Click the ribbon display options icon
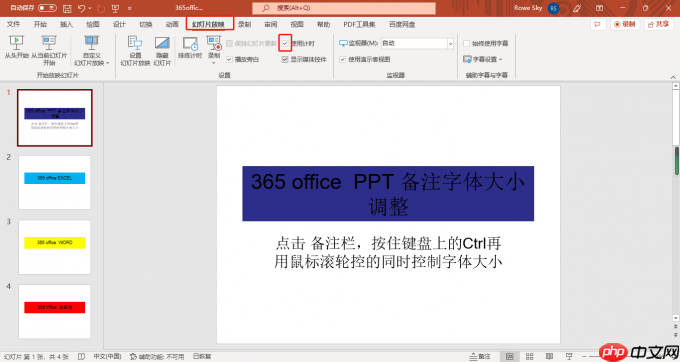 tap(599, 8)
